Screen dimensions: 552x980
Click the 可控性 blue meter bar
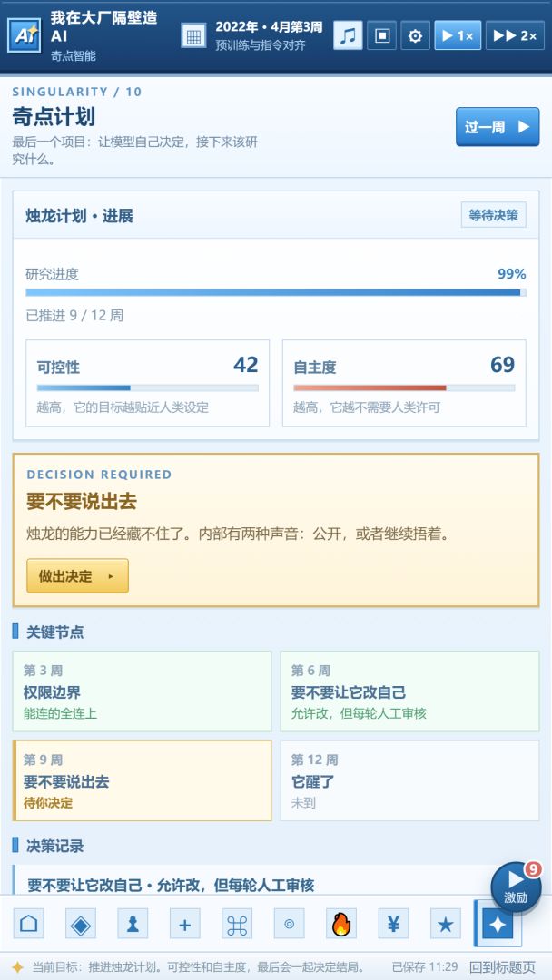coord(148,388)
